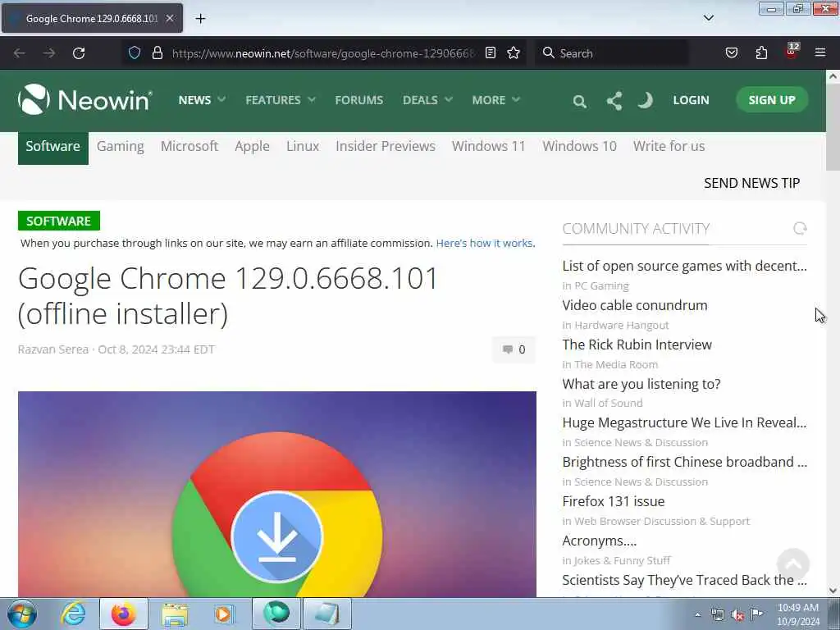The image size is (840, 630).
Task: Open Windows Explorer folder taskbar icon
Action: coord(175,614)
